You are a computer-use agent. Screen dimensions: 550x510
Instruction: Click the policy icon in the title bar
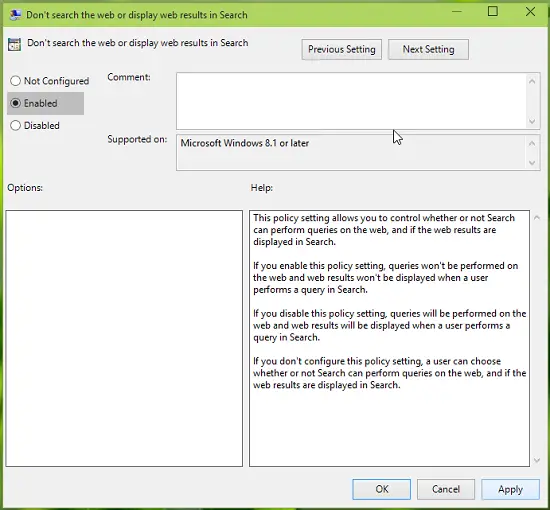pyautogui.click(x=15, y=15)
